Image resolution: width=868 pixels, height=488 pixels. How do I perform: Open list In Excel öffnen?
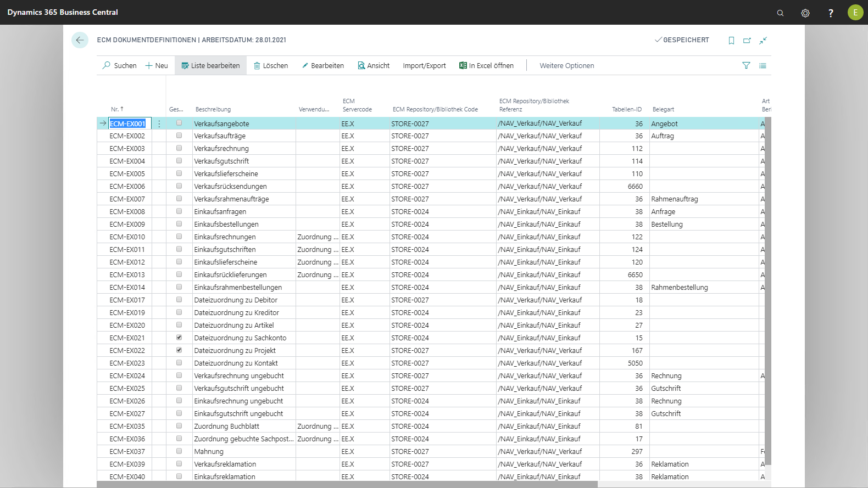point(486,65)
